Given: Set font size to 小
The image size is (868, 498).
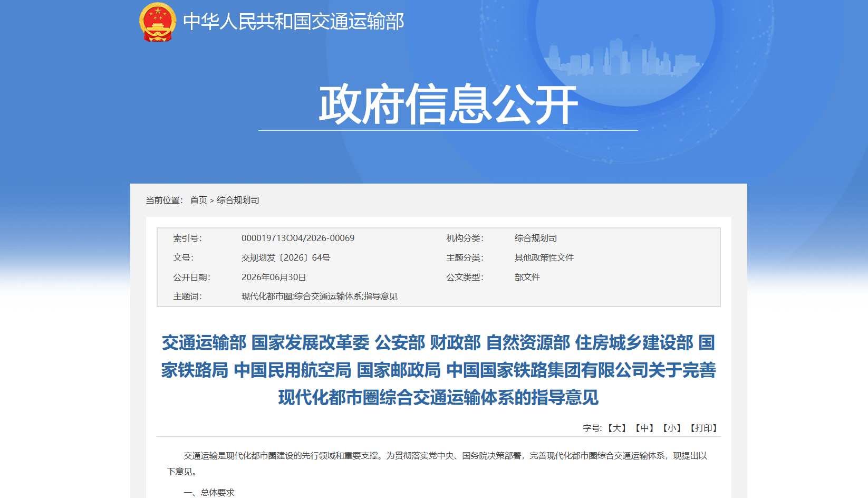Looking at the screenshot, I should 671,428.
